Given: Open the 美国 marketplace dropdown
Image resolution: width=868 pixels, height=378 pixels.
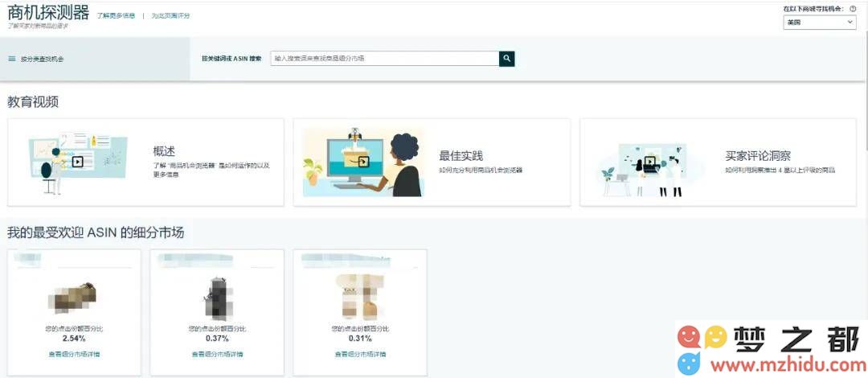Looking at the screenshot, I should (819, 23).
